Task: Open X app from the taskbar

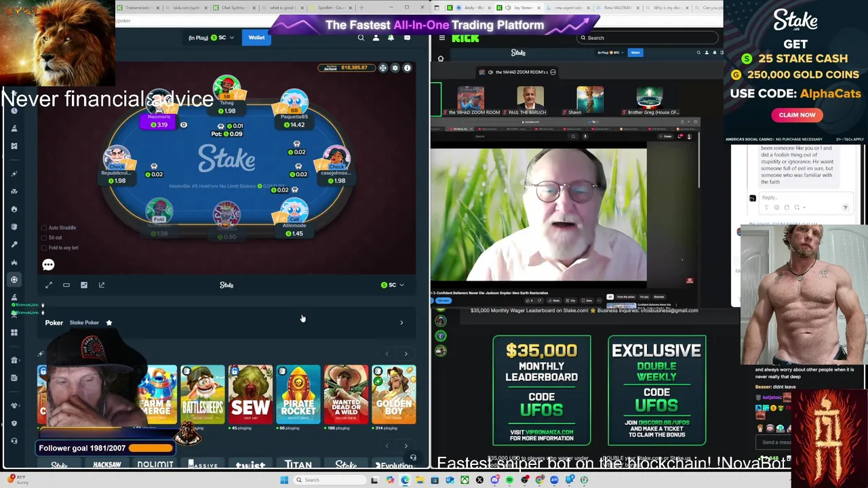Action: click(x=479, y=480)
